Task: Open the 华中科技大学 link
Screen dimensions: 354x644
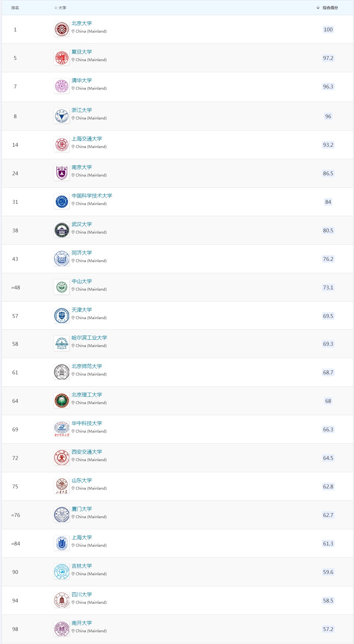Action: tap(87, 423)
